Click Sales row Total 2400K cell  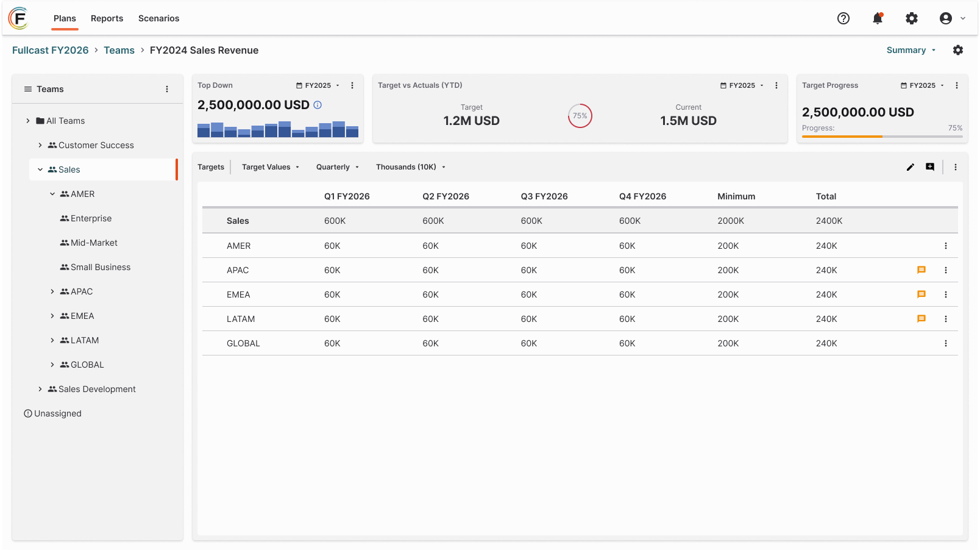829,221
